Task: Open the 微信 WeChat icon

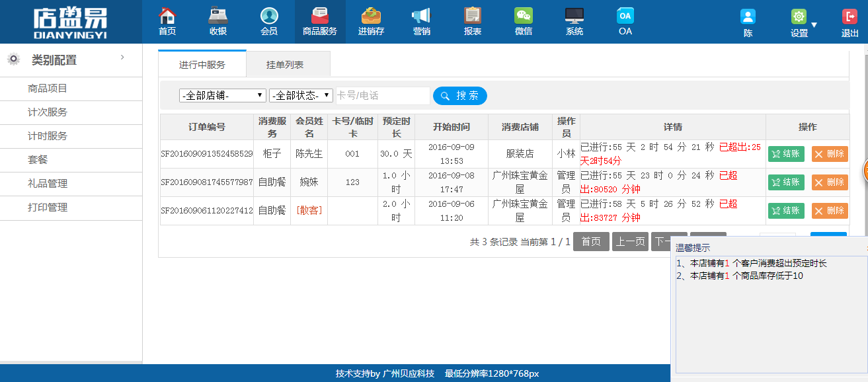Action: pos(524,16)
